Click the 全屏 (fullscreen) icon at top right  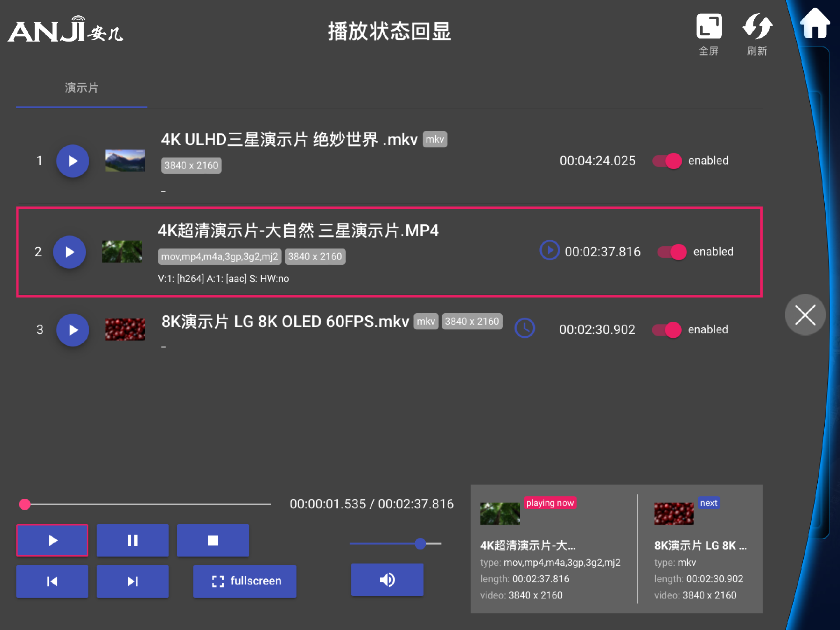point(709,27)
